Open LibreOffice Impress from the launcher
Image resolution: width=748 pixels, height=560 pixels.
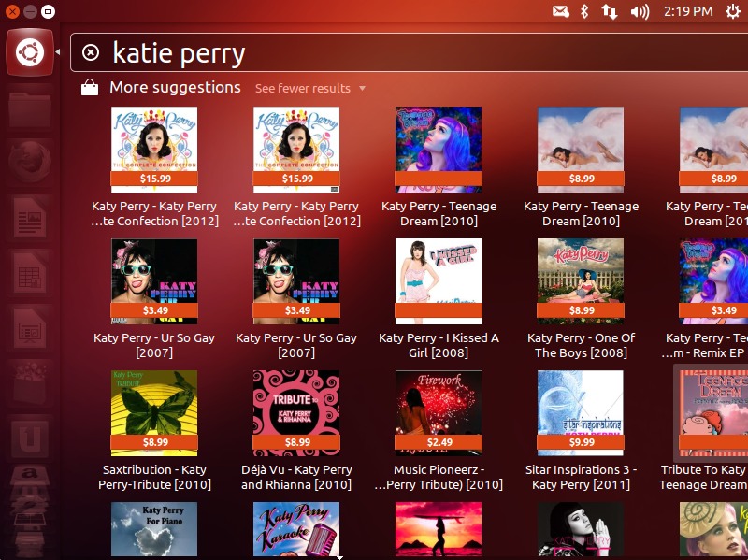pos(30,328)
